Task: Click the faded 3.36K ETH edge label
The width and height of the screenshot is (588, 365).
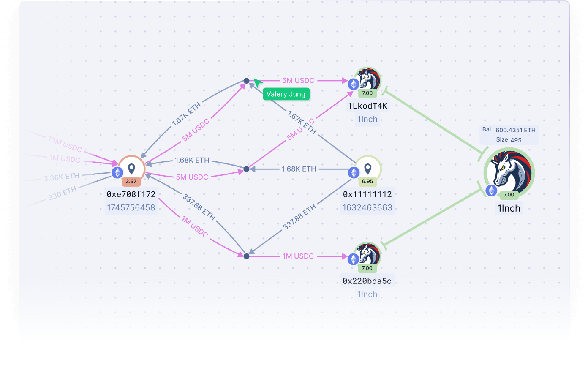Action: click(x=62, y=177)
